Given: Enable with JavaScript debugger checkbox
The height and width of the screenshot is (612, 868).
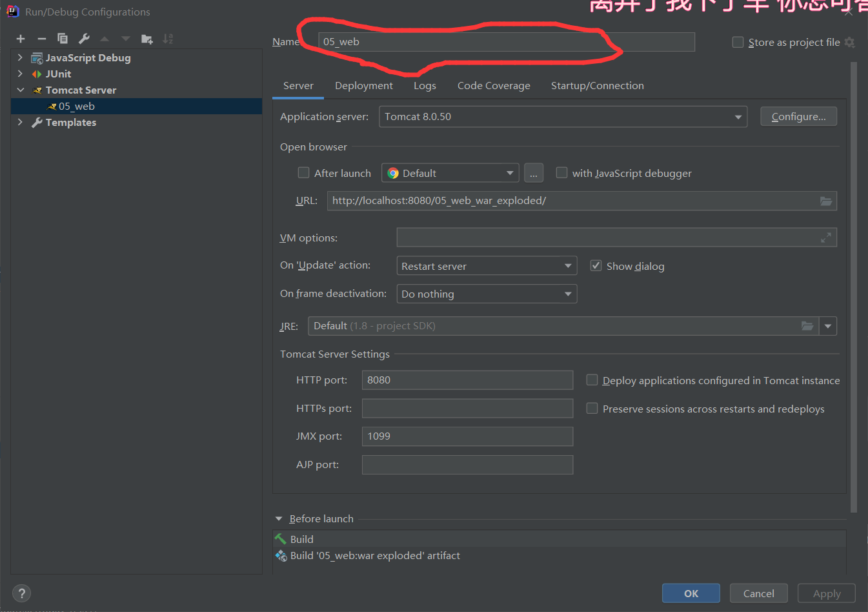Looking at the screenshot, I should (561, 172).
